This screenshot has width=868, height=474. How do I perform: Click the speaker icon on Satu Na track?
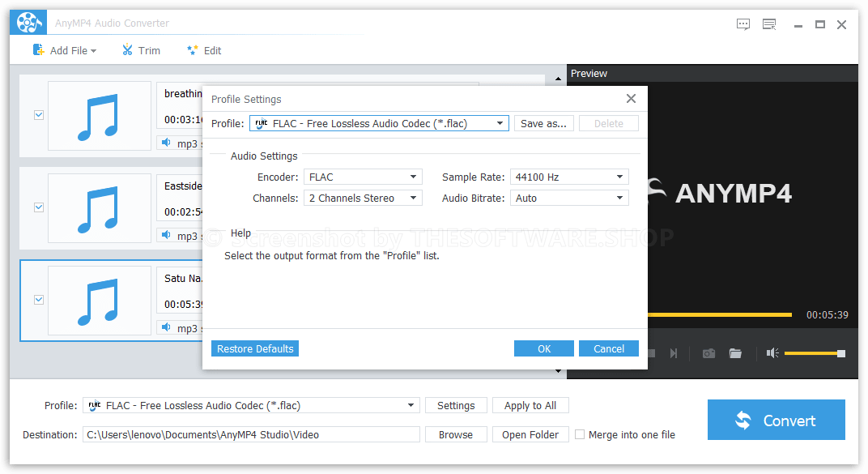pyautogui.click(x=166, y=328)
